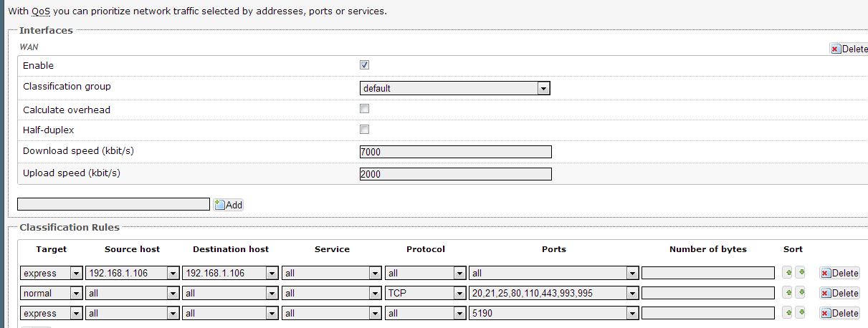
Task: Open Destination host dropdown in the 5190 rule
Action: coord(231,313)
